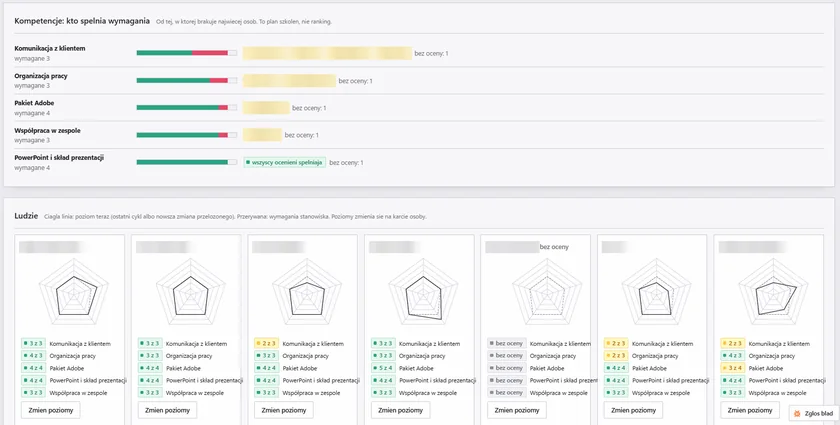The height and width of the screenshot is (425, 840).
Task: Click the 5 z 4 Pakiet Adobe badge
Action: point(383,368)
